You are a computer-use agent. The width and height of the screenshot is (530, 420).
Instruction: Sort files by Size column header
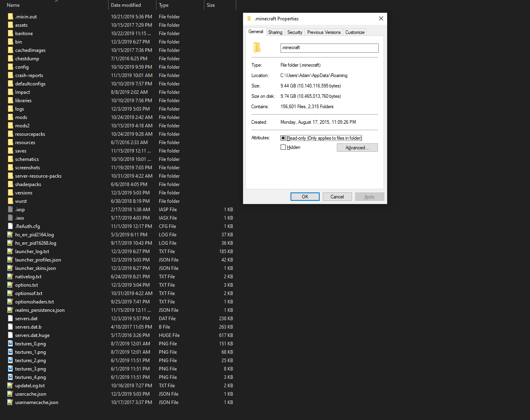(211, 5)
